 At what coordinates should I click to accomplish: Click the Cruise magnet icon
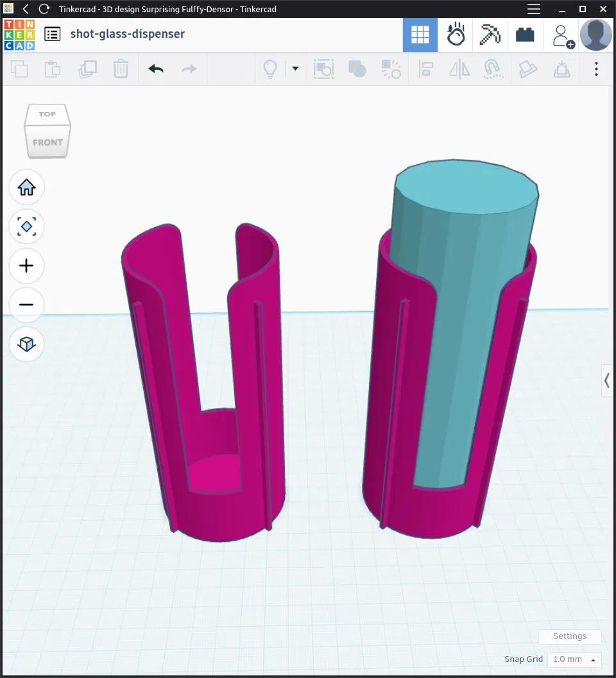(x=493, y=69)
